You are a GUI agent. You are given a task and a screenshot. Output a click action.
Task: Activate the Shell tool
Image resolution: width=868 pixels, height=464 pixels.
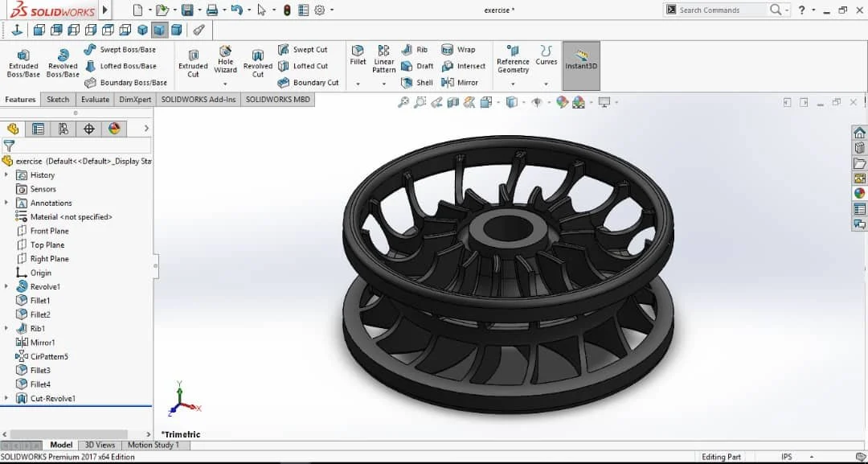point(417,82)
